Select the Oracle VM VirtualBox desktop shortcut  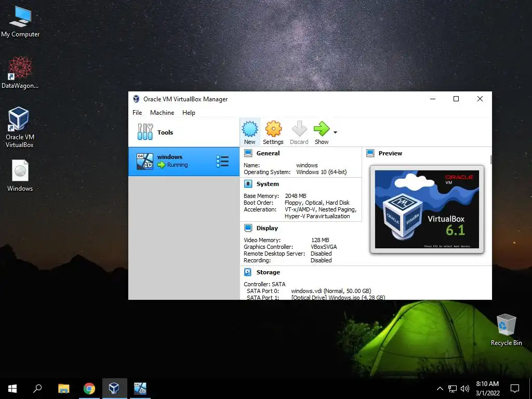pyautogui.click(x=19, y=127)
